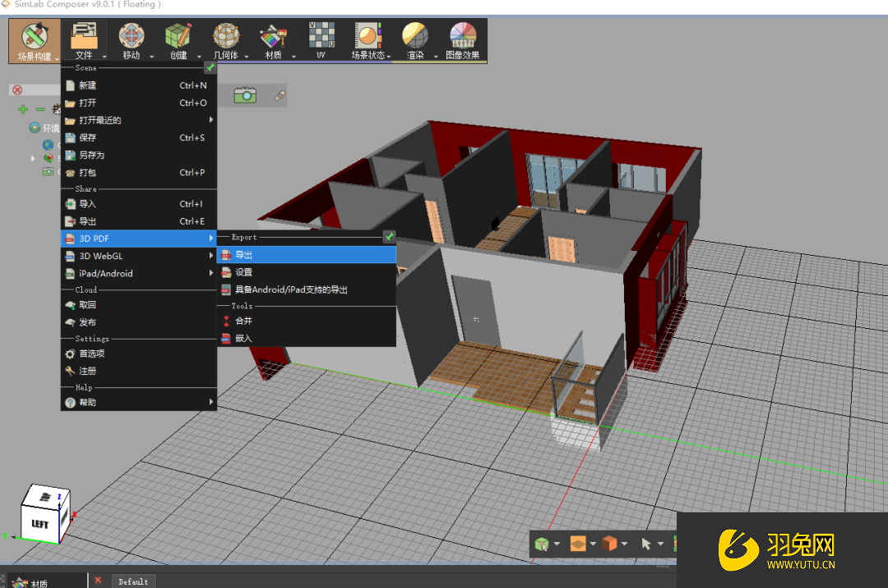This screenshot has height=588, width=888.
Task: Click the green add button in the tree panel
Action: 22,109
